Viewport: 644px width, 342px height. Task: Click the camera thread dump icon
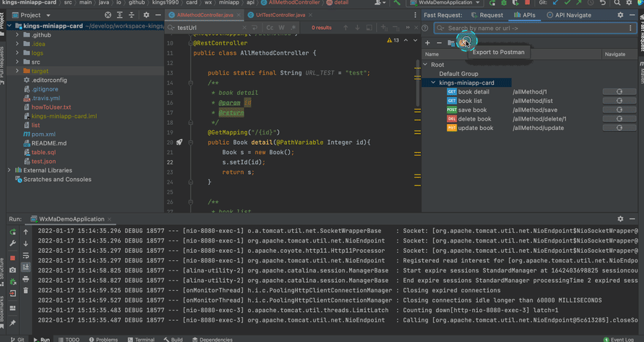pyautogui.click(x=12, y=270)
